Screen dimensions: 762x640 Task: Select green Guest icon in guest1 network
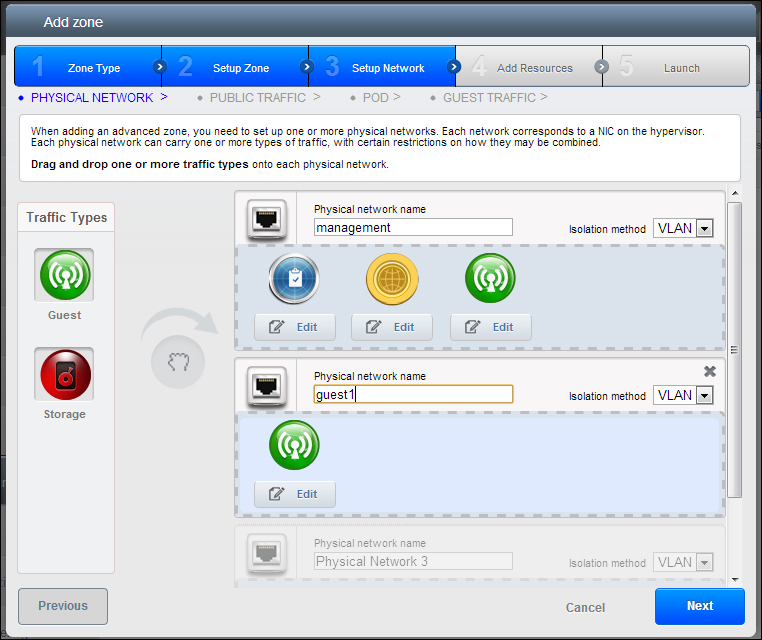(294, 445)
